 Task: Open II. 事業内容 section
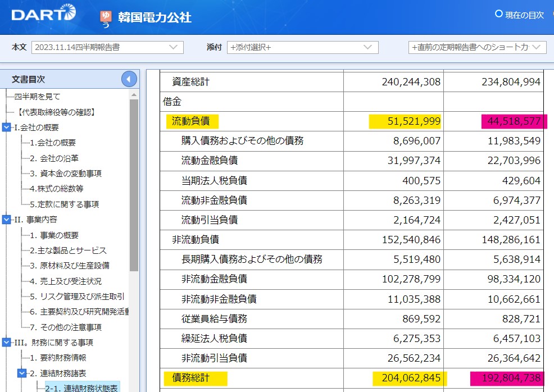pyautogui.click(x=36, y=220)
